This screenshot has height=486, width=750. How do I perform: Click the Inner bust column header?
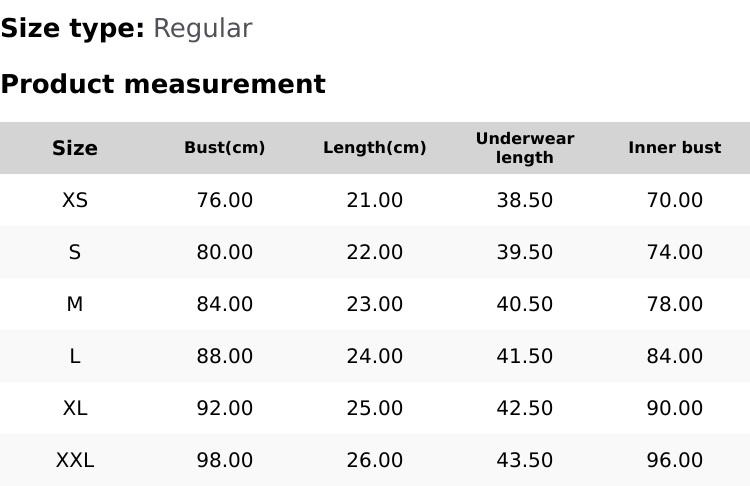click(675, 148)
